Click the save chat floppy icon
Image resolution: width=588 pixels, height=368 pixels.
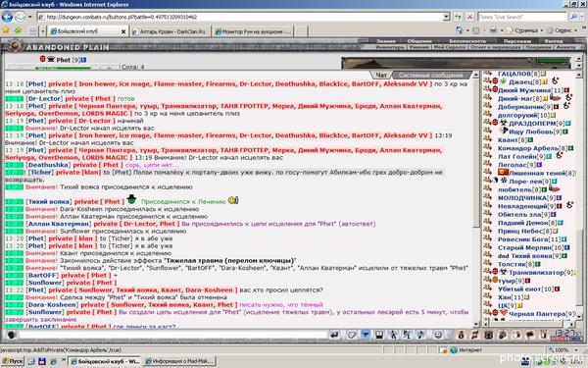click(379, 335)
